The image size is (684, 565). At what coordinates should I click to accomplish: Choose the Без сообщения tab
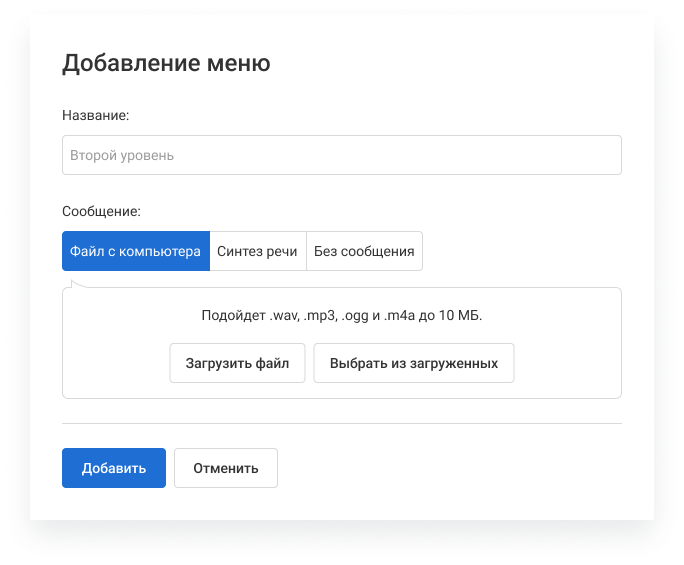[364, 251]
